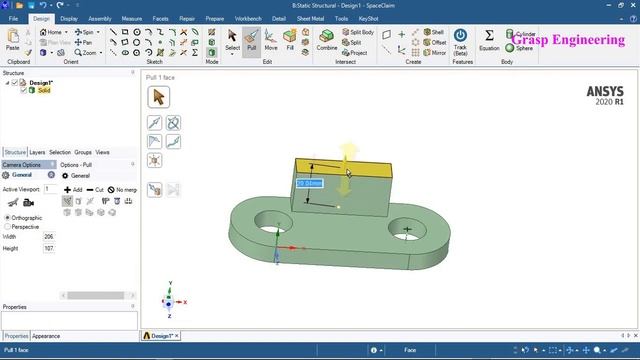The image size is (640, 360).
Task: Open the Home view dropdown arrow
Action: pyautogui.click(x=66, y=32)
